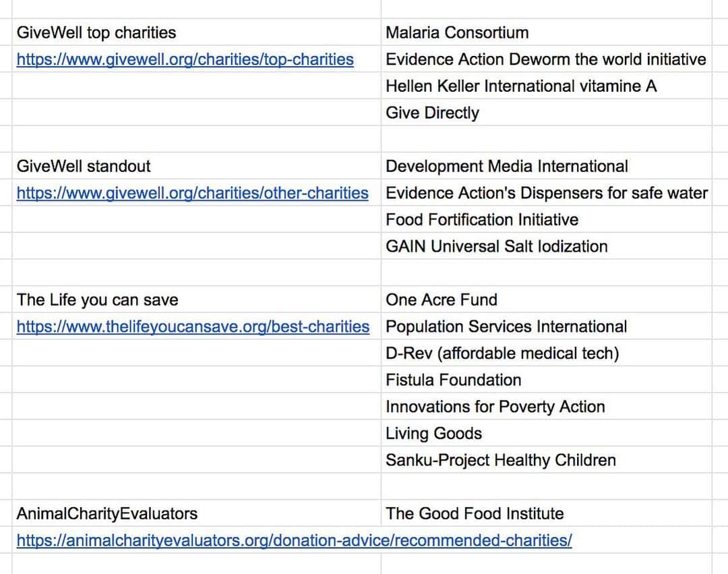
Task: Select the 'AnimalCharityEvaluators' cell
Action: tap(196, 513)
